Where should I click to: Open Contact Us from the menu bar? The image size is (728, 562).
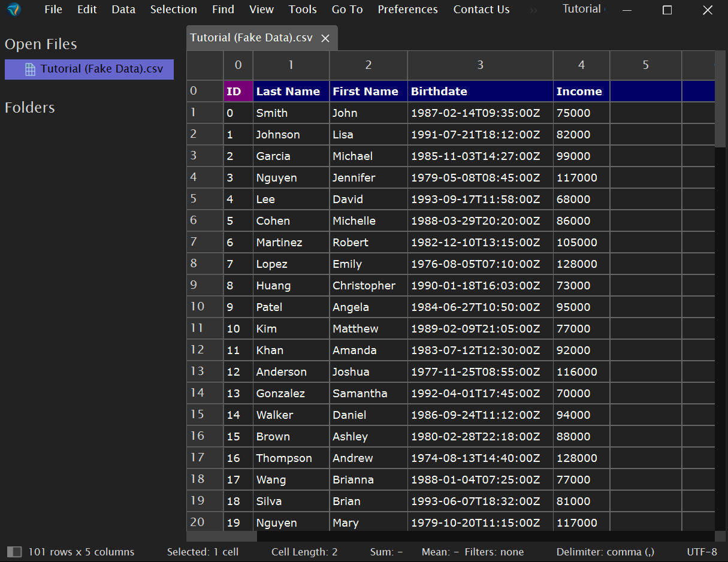[481, 10]
